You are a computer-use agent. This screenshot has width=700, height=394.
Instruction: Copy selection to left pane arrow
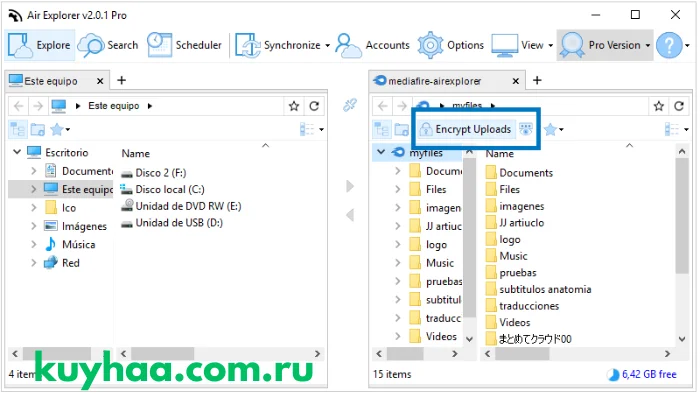(x=350, y=215)
